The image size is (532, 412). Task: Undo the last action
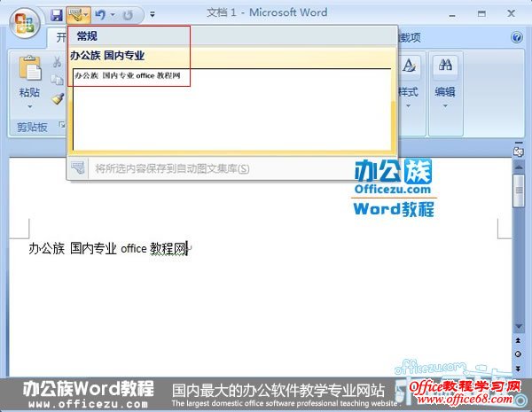(x=100, y=15)
